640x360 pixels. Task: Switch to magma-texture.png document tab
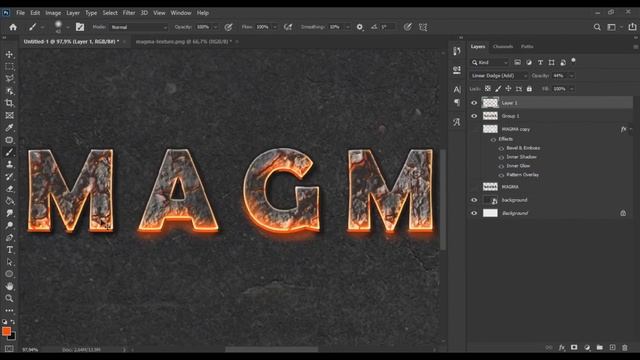(184, 42)
